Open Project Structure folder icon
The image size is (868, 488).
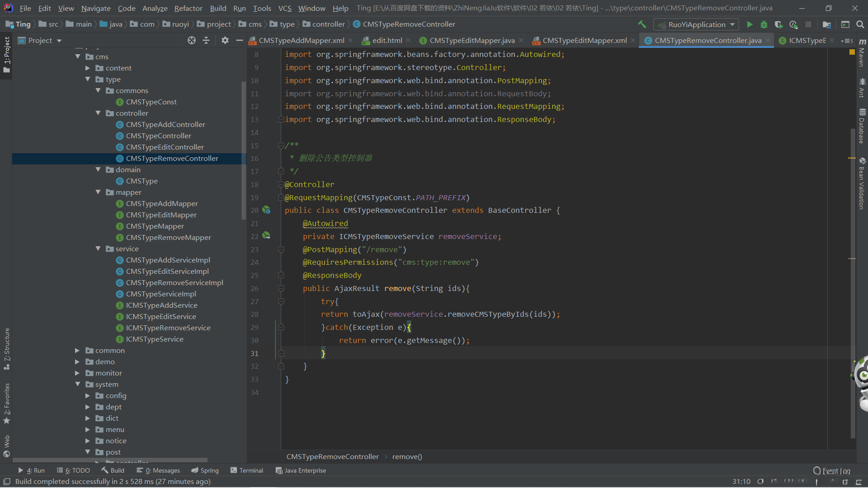pos(827,24)
